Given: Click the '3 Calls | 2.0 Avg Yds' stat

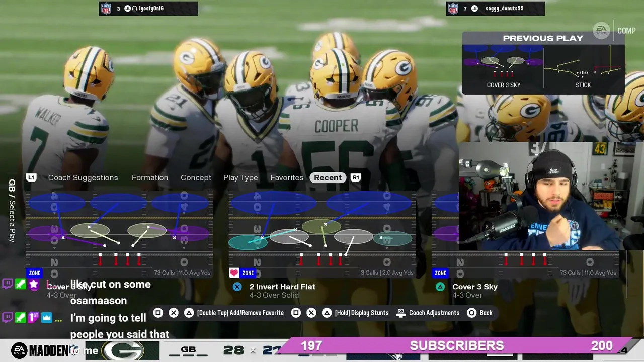Looking at the screenshot, I should (386, 273).
